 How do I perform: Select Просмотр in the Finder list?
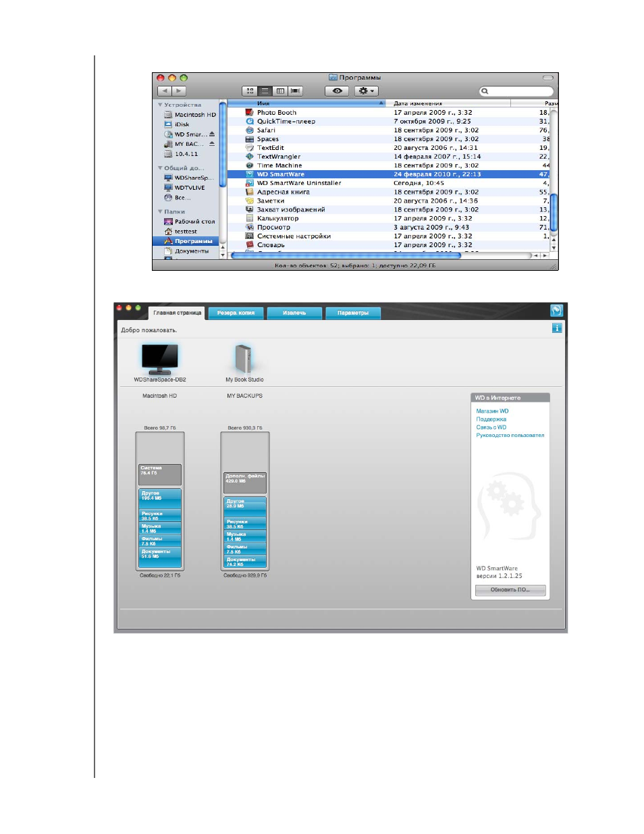pos(389,228)
